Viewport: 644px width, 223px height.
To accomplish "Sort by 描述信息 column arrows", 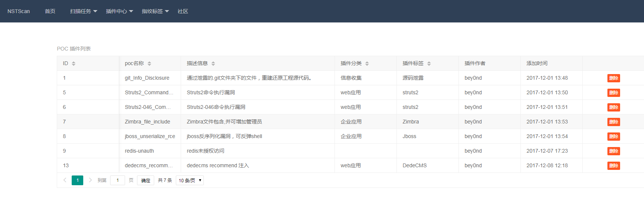I will coord(213,64).
